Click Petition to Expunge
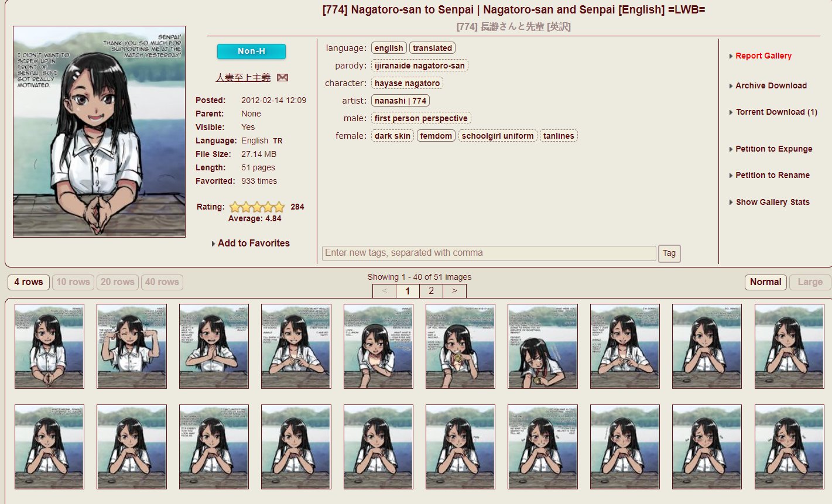The width and height of the screenshot is (832, 504). point(774,149)
